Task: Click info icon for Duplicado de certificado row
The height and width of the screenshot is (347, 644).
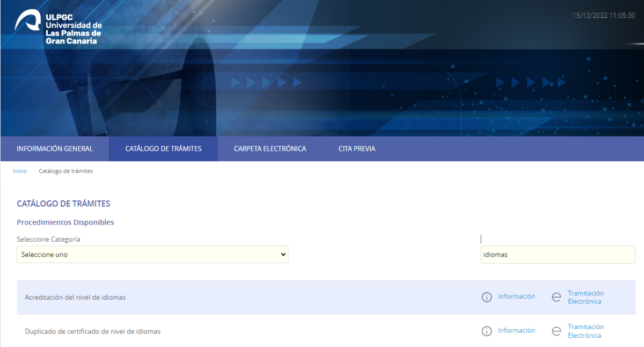Action: (x=487, y=331)
